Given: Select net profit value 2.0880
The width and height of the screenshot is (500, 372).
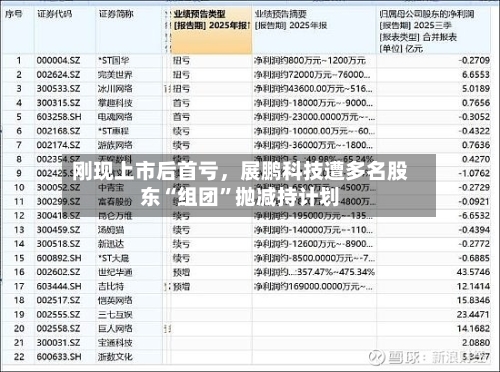Looking at the screenshot, I should tap(476, 342).
